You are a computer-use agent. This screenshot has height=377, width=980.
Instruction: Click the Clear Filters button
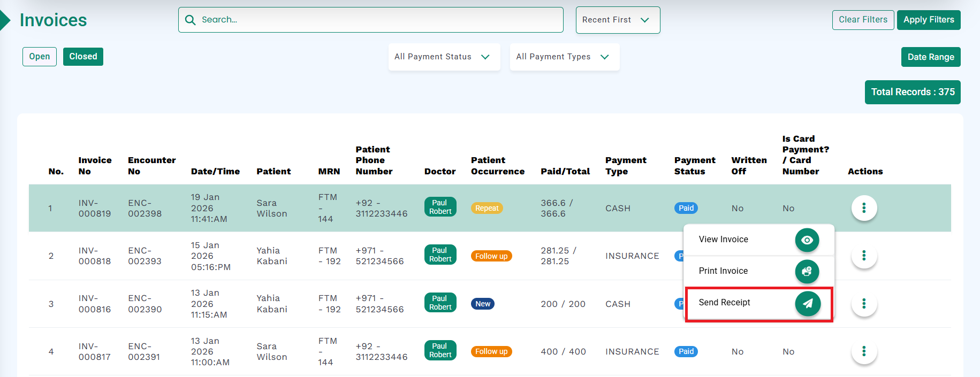click(x=862, y=20)
